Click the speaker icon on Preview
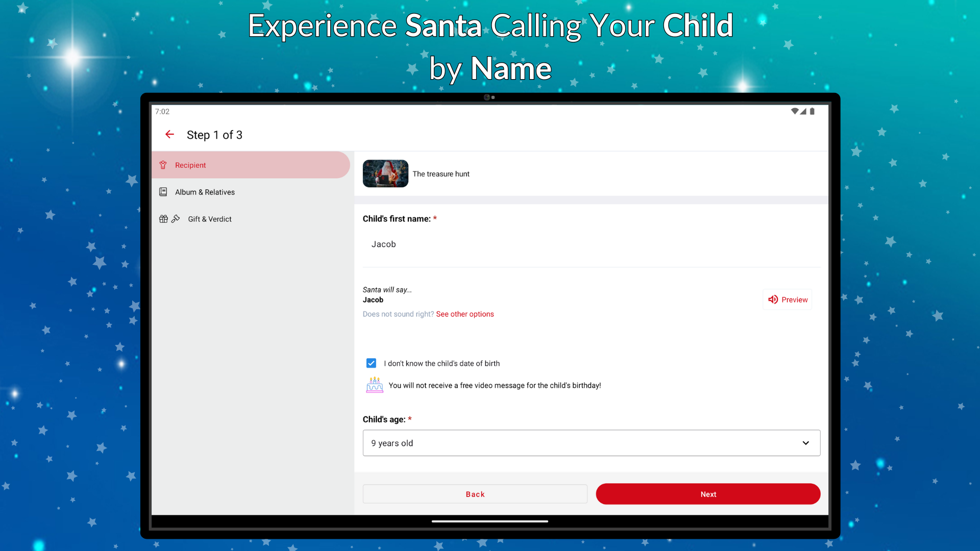This screenshot has width=980, height=551. point(773,300)
